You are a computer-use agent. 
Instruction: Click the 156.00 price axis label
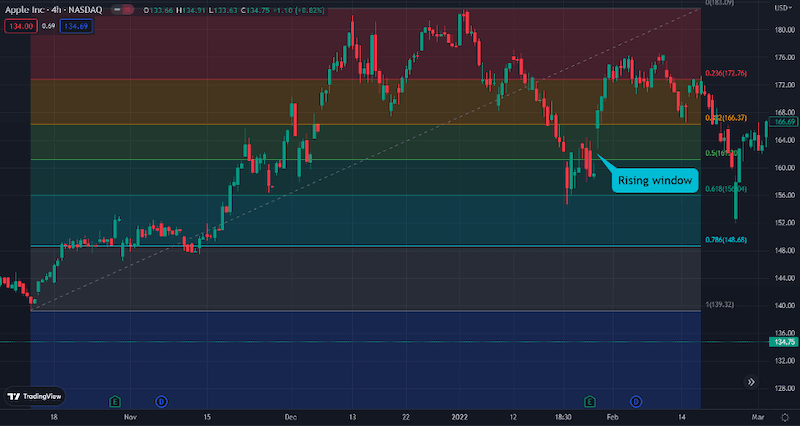pos(784,195)
